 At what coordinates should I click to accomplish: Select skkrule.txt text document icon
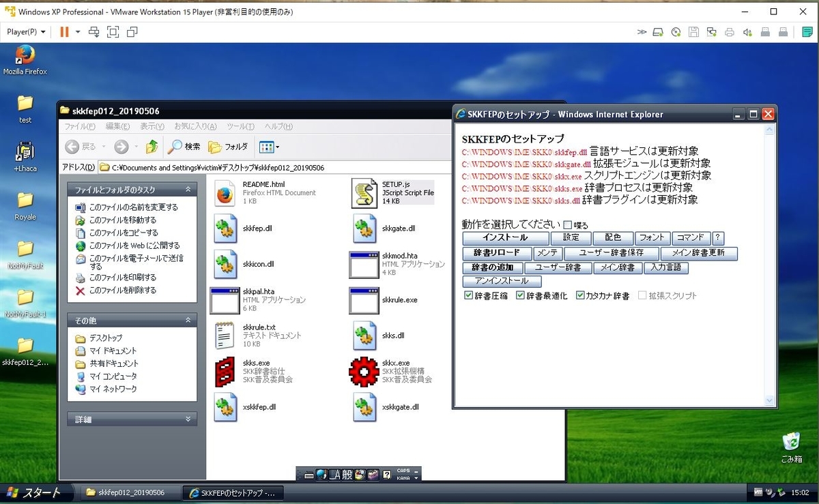coord(225,336)
